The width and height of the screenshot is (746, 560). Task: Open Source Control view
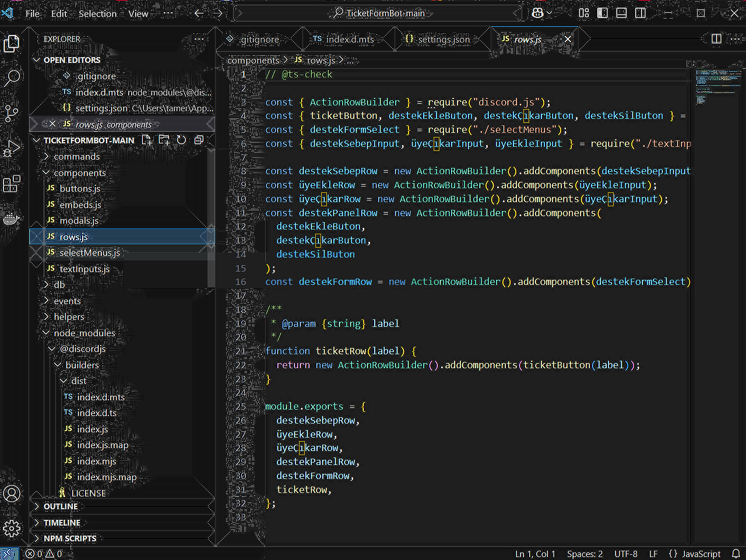click(x=12, y=113)
